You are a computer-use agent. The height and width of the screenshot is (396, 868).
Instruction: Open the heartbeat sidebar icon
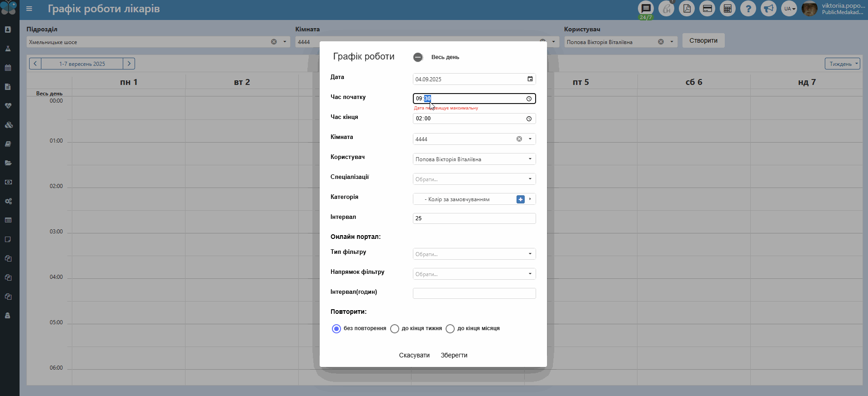point(8,106)
